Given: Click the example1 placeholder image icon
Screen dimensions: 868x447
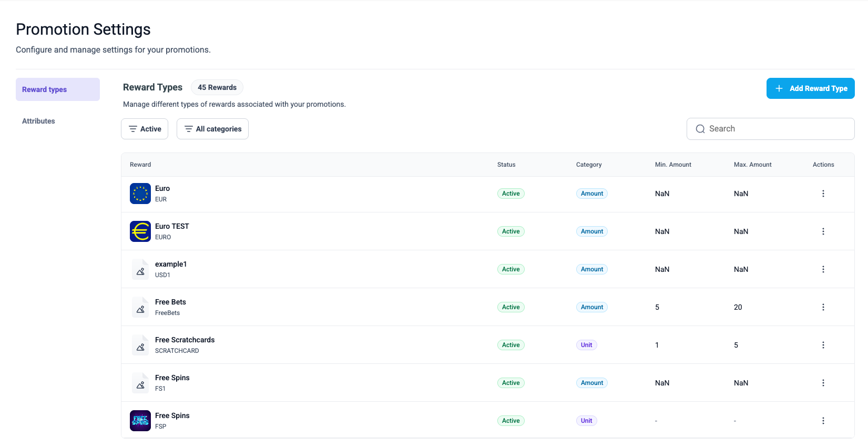Looking at the screenshot, I should tap(140, 269).
